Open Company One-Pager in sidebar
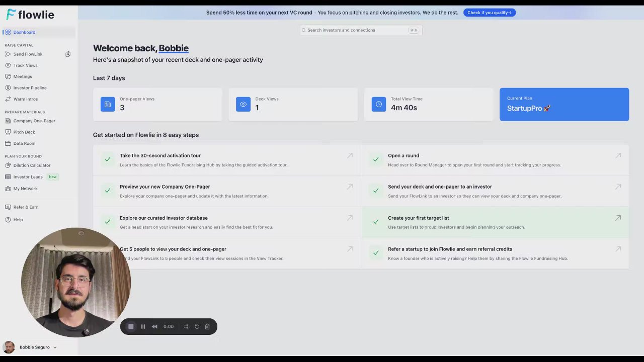Viewport: 644px width, 362px height. 34,121
